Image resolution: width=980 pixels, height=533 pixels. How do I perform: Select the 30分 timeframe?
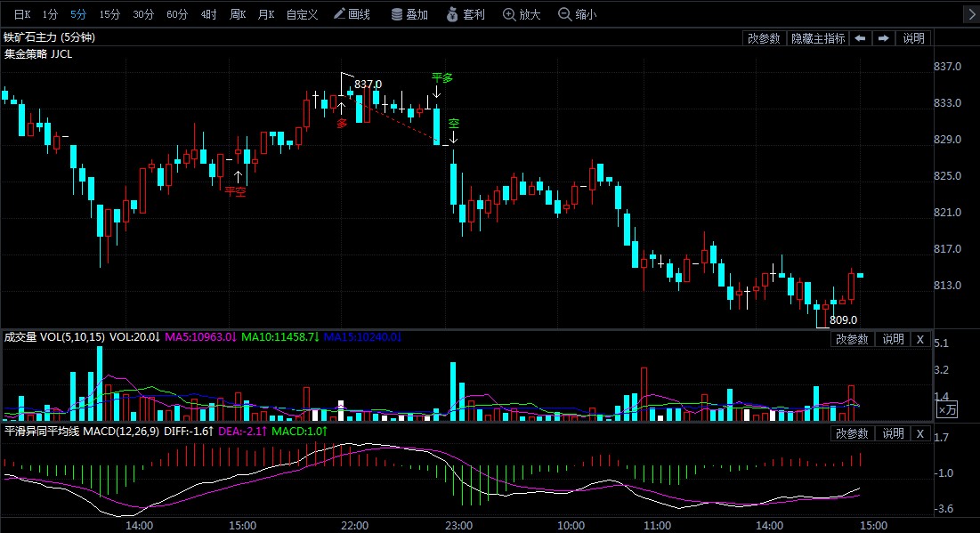tap(143, 14)
